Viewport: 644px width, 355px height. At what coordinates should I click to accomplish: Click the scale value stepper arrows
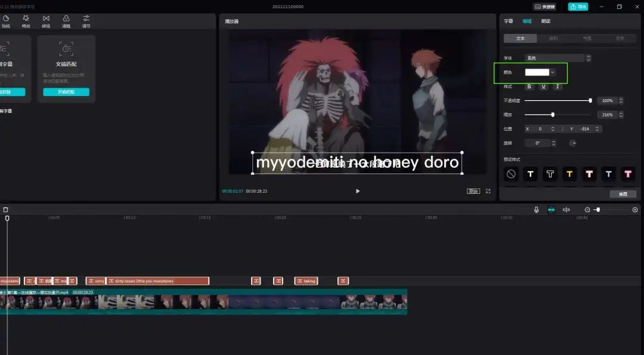(621, 115)
